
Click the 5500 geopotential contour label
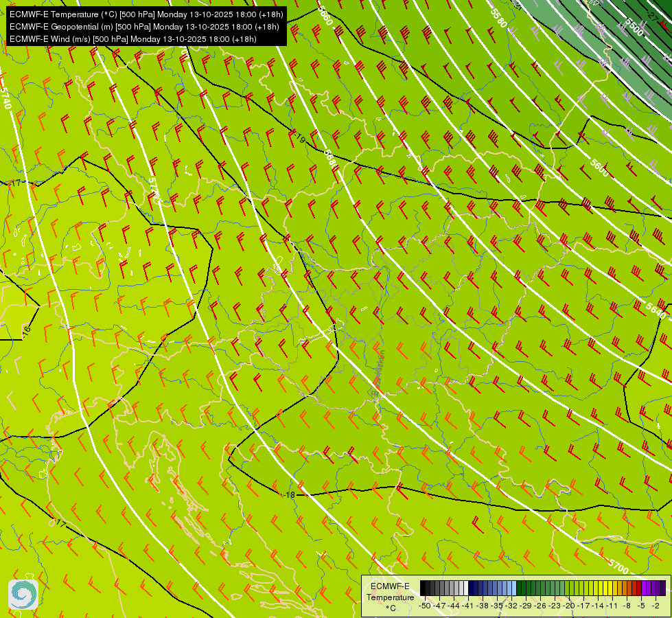[x=634, y=27]
